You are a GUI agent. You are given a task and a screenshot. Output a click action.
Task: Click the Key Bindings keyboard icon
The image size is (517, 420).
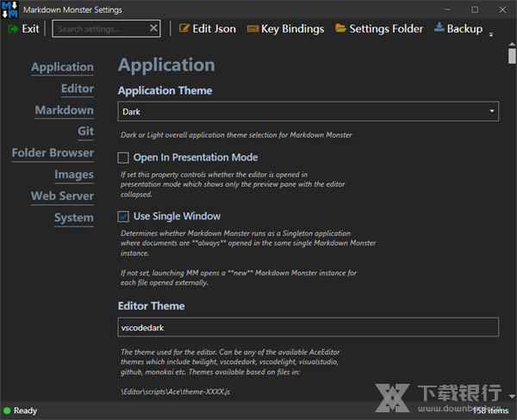click(252, 28)
